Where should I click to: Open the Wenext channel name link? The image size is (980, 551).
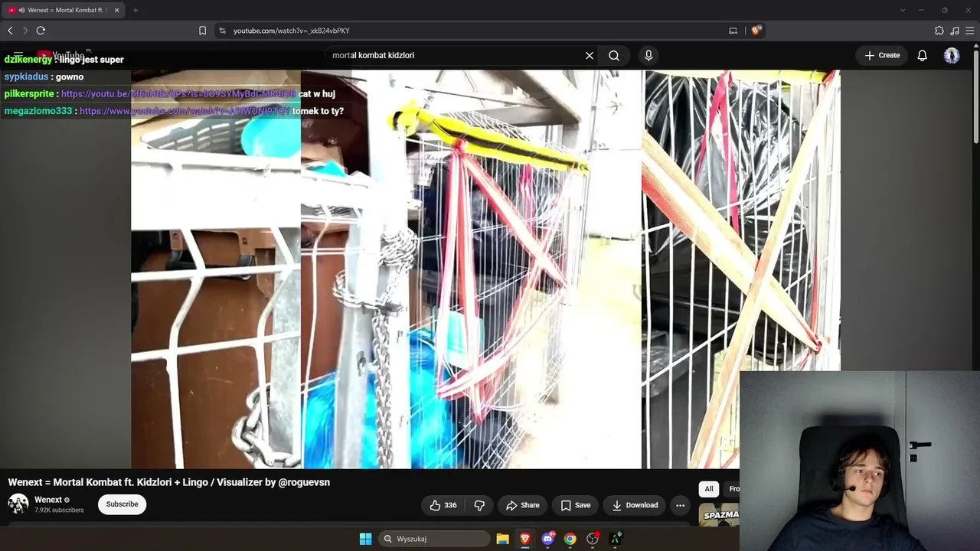(x=48, y=500)
